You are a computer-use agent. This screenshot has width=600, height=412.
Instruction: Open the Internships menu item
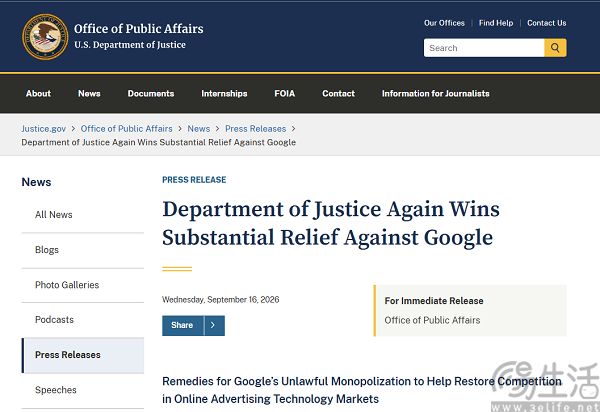click(x=224, y=93)
